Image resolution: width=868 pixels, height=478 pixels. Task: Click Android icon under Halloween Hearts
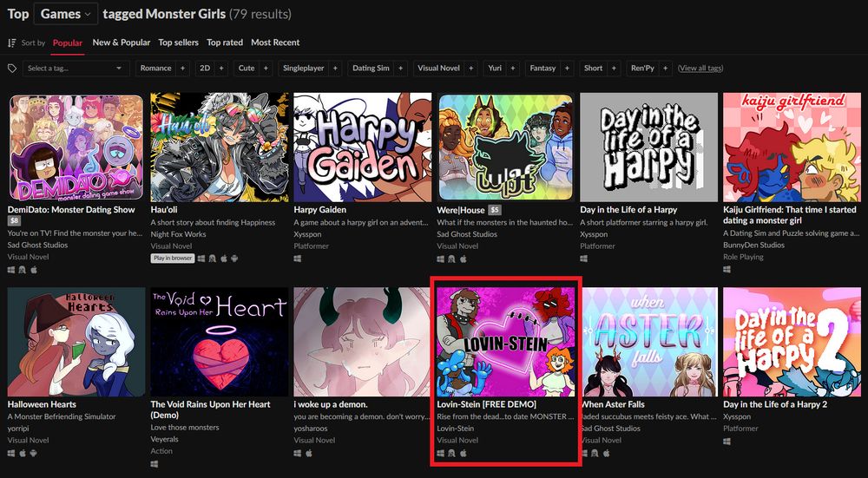tap(34, 453)
